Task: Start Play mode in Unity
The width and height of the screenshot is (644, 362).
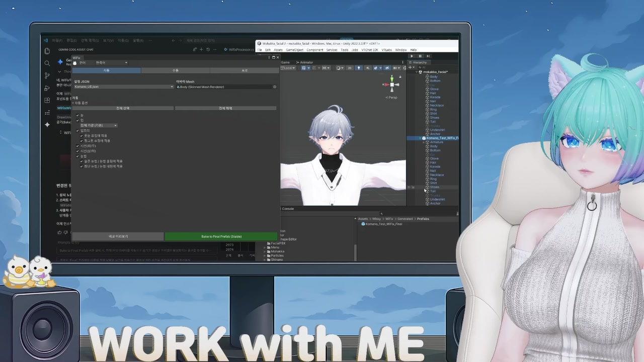Action: (x=412, y=56)
